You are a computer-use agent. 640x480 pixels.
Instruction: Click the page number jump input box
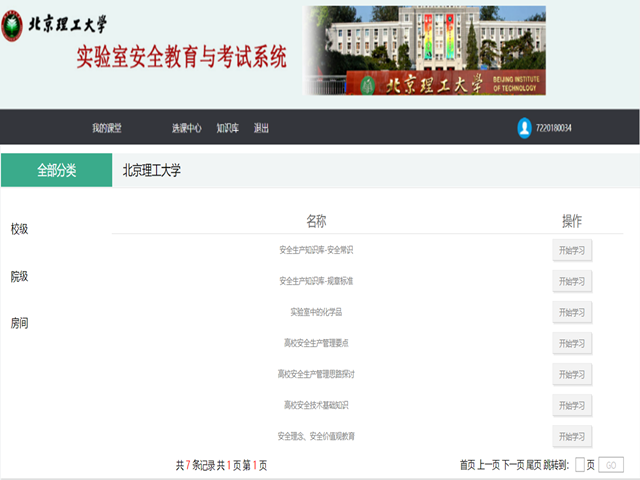[x=580, y=465]
